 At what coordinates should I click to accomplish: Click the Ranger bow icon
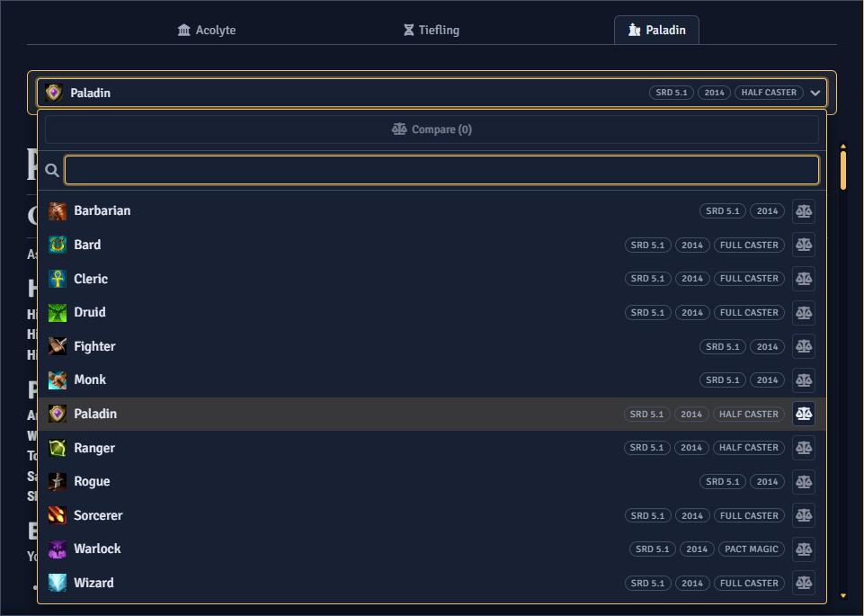(58, 448)
